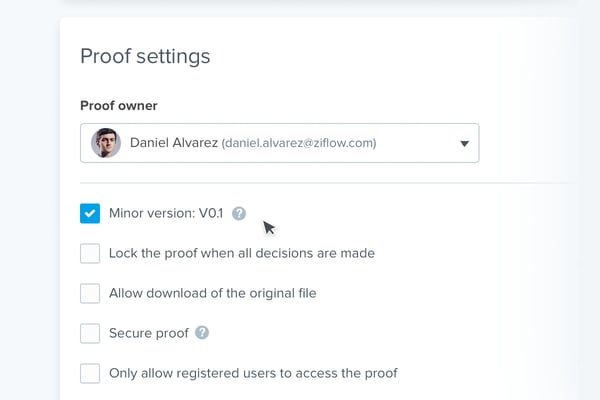
Task: Click the 'Secure proof' label text
Action: click(149, 333)
